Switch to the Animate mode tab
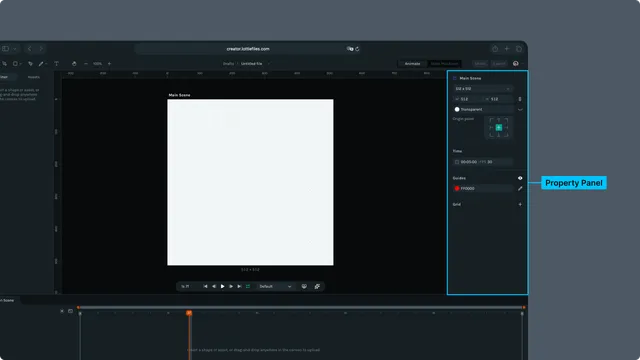The image size is (640, 360). pos(412,64)
